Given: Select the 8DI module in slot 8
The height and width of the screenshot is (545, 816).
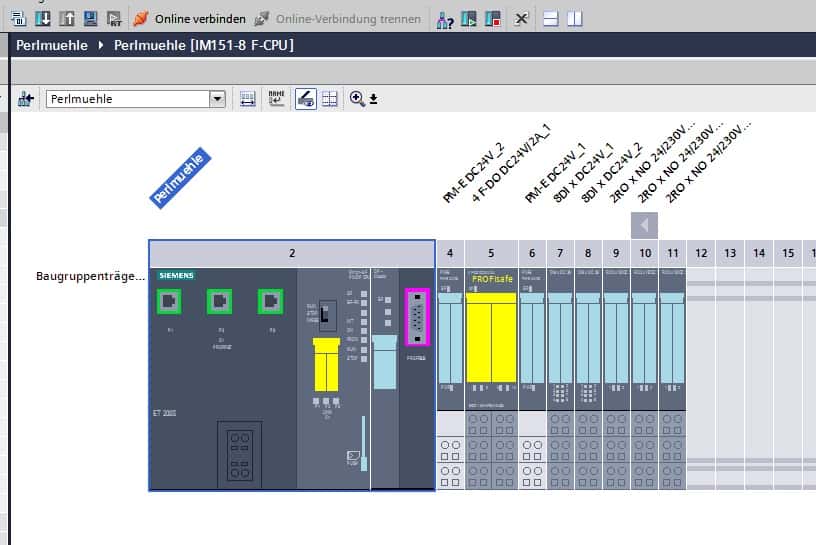Looking at the screenshot, I should tap(588, 338).
